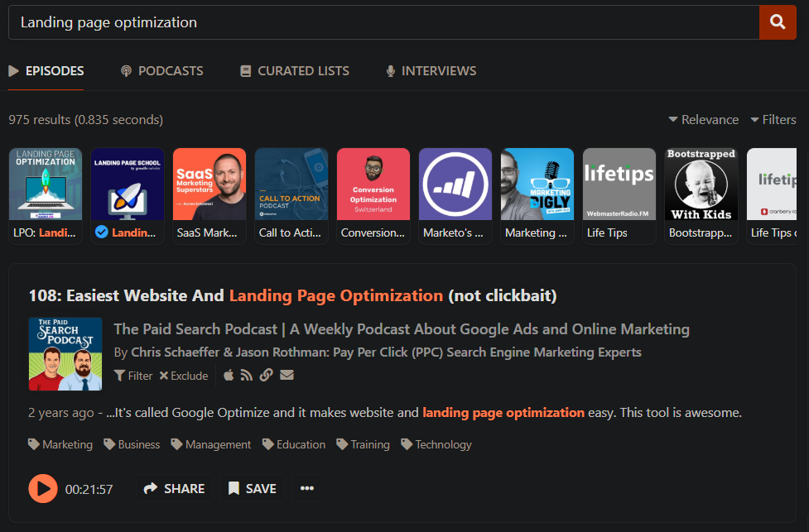Exclude this podcast from results
The image size is (809, 532).
pyautogui.click(x=184, y=376)
